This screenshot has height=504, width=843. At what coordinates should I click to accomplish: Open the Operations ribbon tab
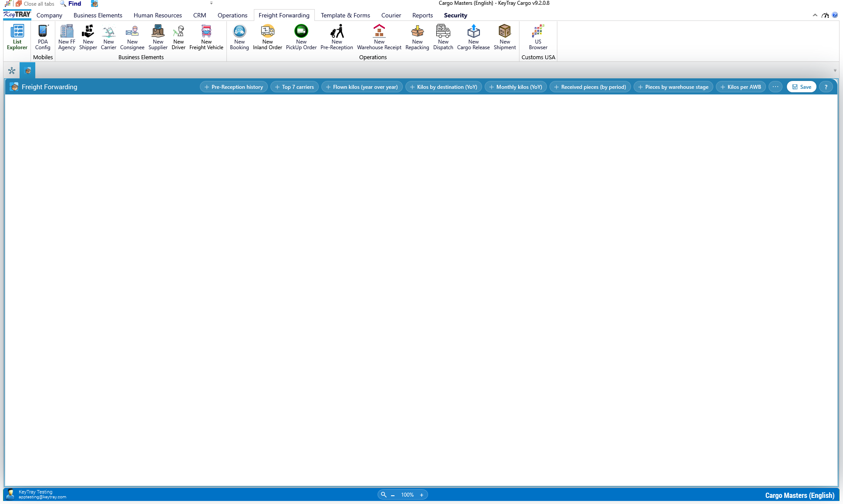tap(233, 15)
